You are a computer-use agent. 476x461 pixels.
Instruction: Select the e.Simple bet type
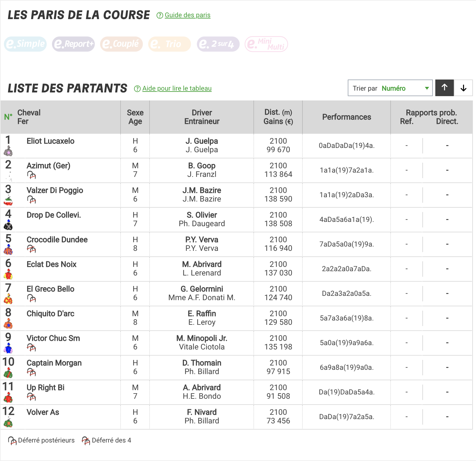tap(25, 44)
